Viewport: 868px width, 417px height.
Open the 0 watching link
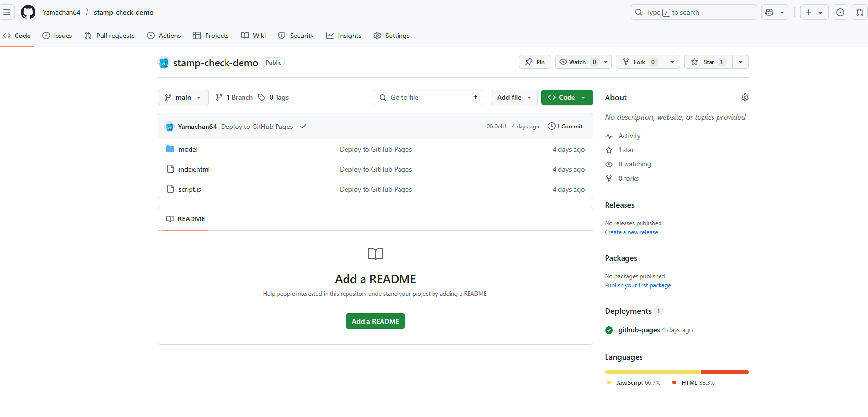click(x=628, y=164)
